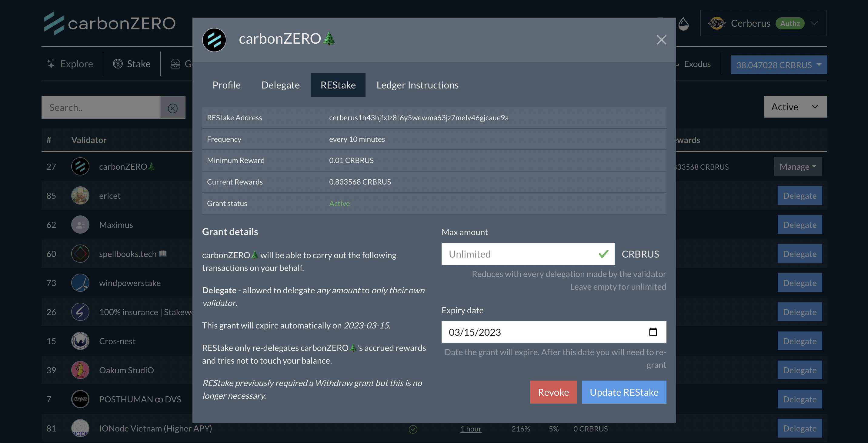Open the Profile tab
868x443 pixels.
226,85
